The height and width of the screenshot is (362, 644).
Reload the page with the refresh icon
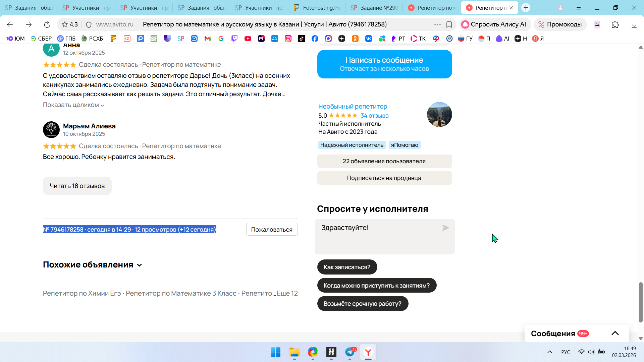(47, 24)
